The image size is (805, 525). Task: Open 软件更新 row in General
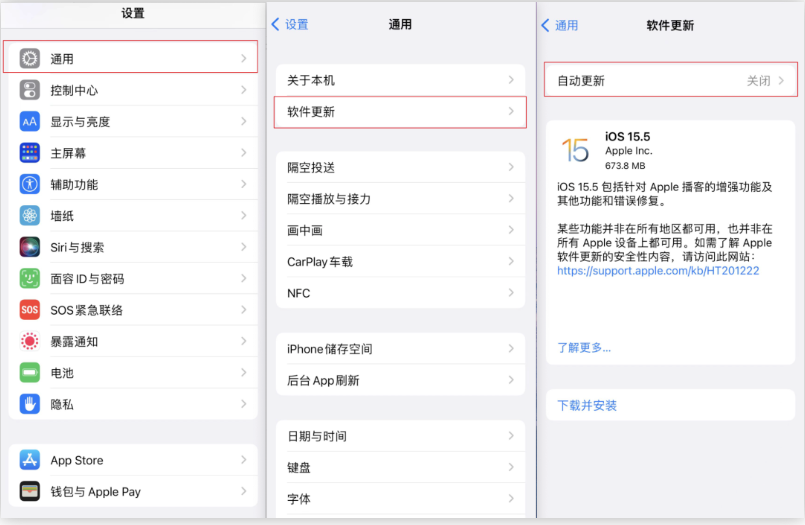click(400, 111)
